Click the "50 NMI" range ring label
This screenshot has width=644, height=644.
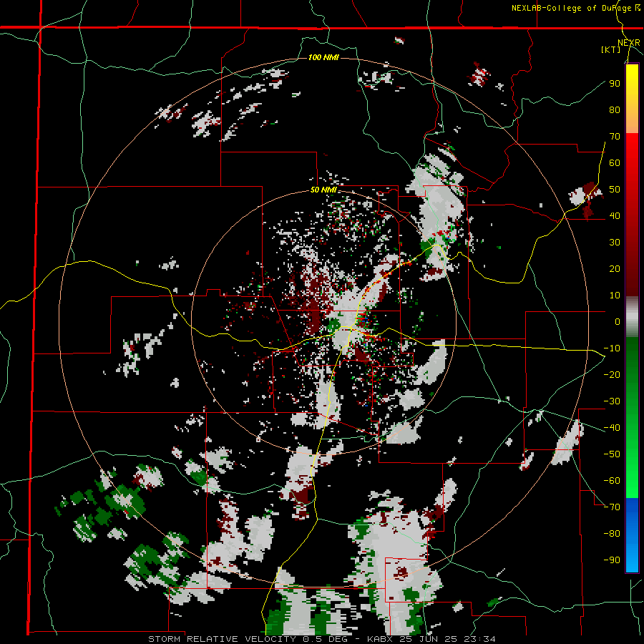(323, 190)
